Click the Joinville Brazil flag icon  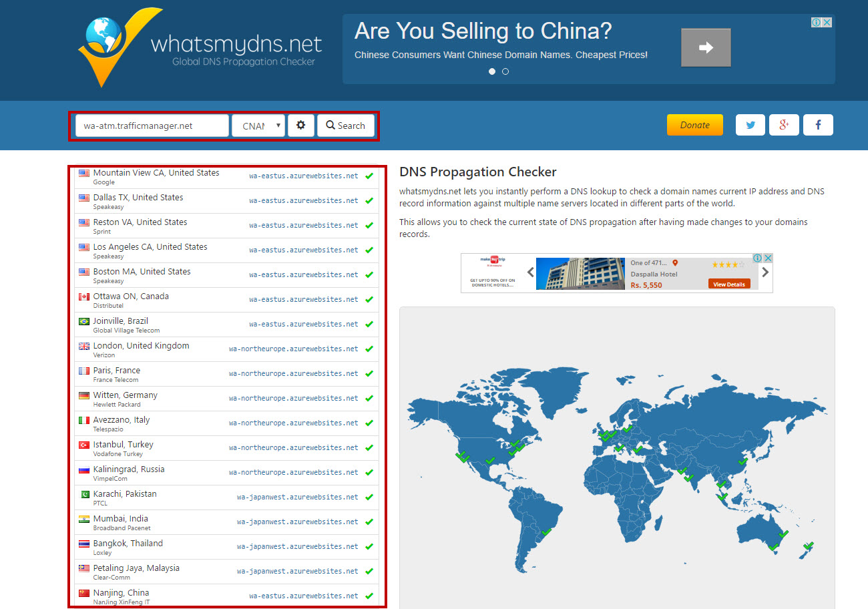pyautogui.click(x=84, y=321)
